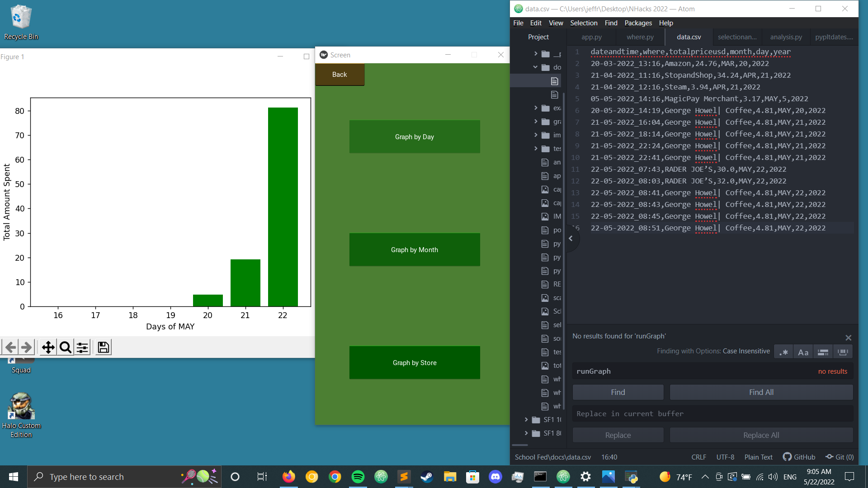Viewport: 868px width, 488px height.
Task: Click the matplotlib Pan/Move tool icon
Action: [48, 347]
